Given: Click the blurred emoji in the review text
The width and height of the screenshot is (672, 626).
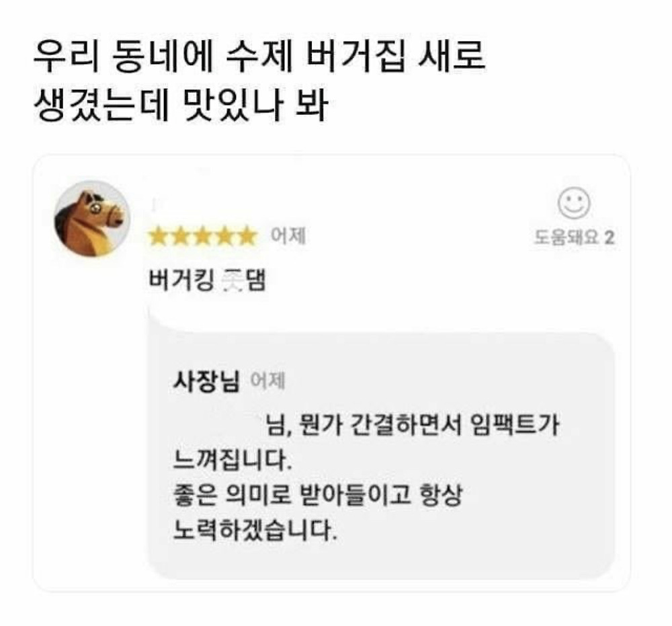Looking at the screenshot, I should (x=234, y=280).
